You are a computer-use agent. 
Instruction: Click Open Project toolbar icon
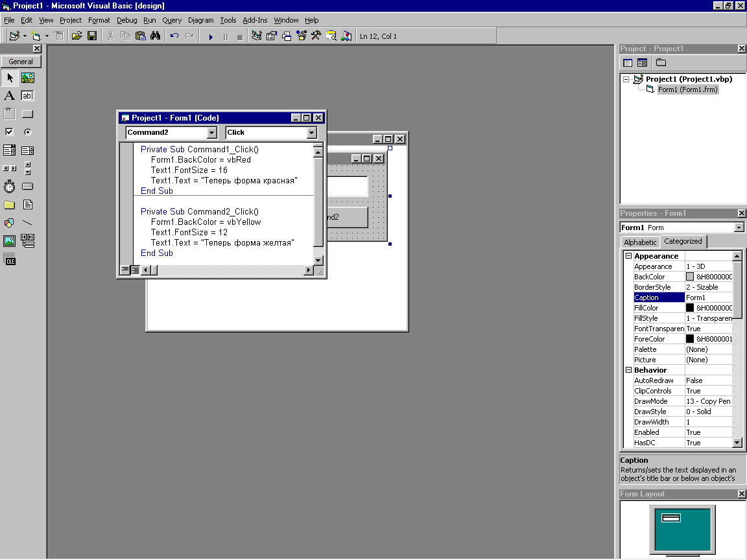tap(77, 36)
